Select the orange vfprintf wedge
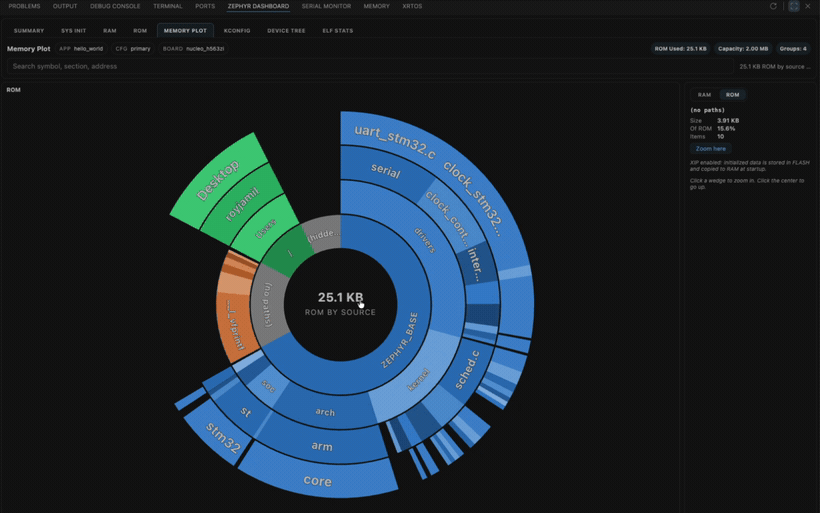The width and height of the screenshot is (820, 513). pos(235,324)
